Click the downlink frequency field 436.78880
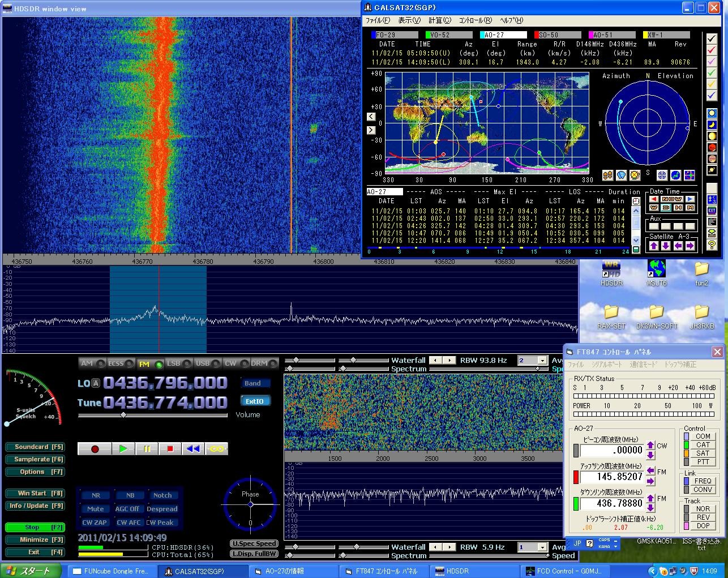The width and height of the screenshot is (728, 578). pos(611,503)
